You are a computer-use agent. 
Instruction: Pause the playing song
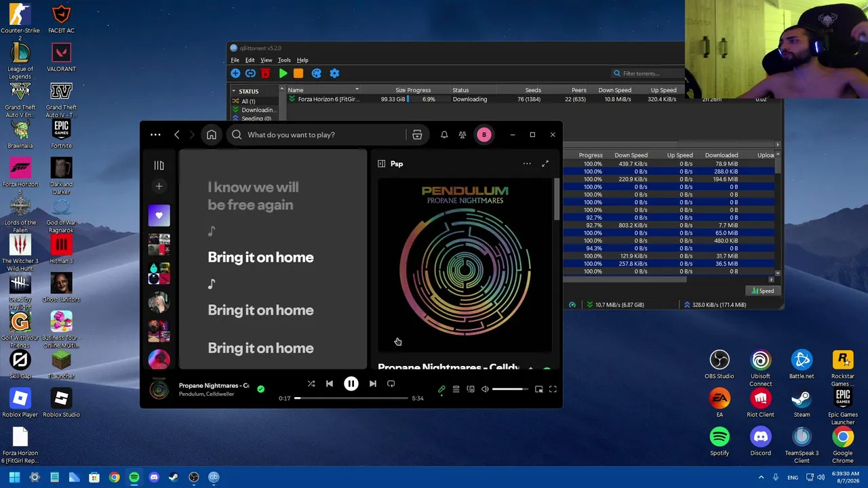(x=351, y=384)
